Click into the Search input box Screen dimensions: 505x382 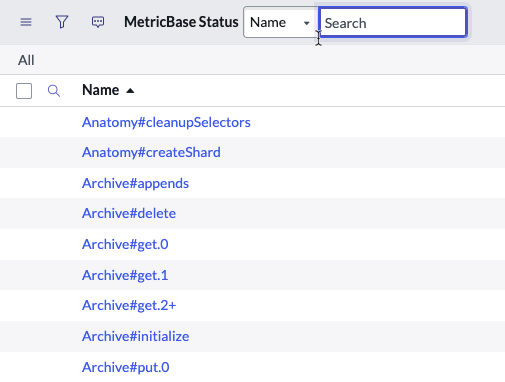click(393, 22)
